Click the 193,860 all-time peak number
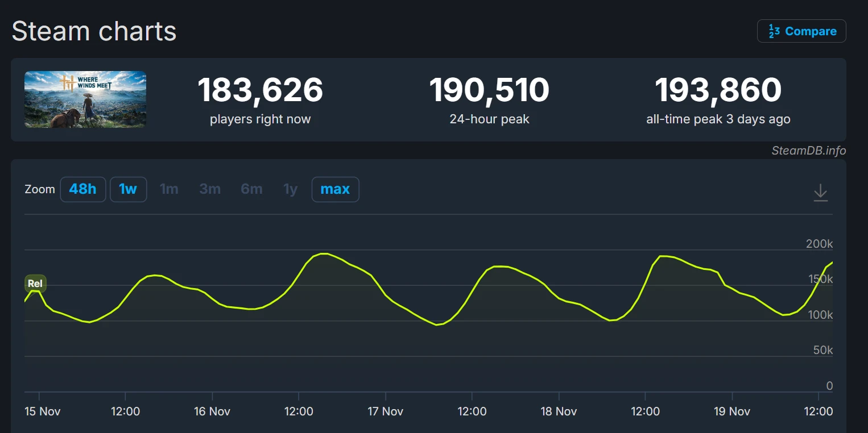The image size is (868, 433). (718, 90)
